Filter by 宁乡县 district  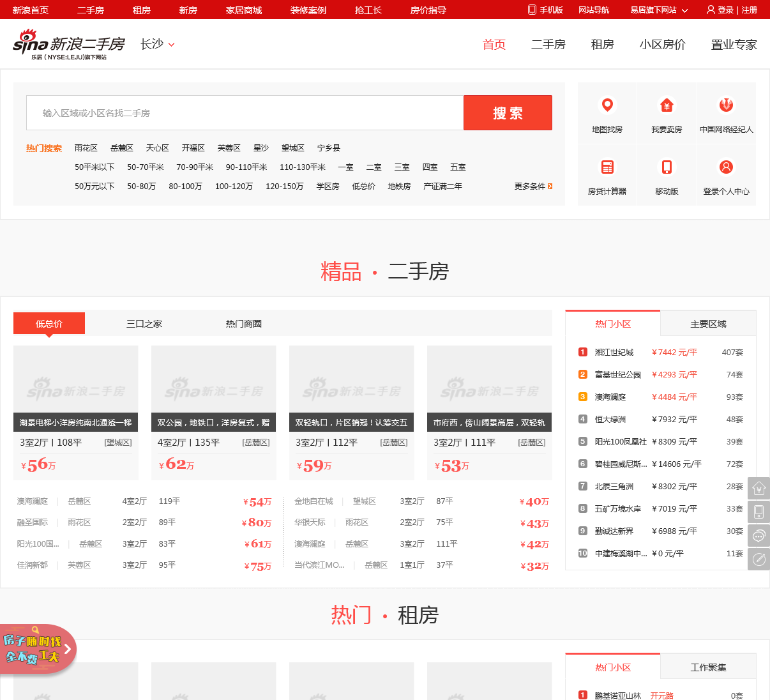click(329, 148)
